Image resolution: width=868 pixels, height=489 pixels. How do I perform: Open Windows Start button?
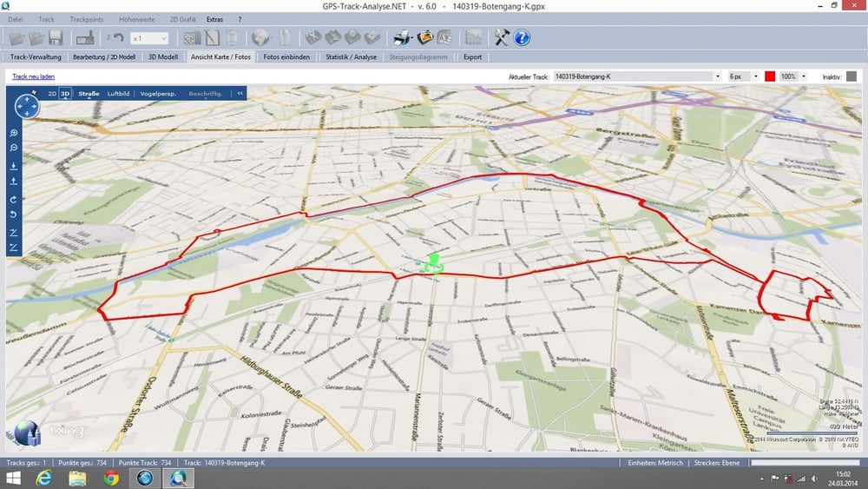(x=13, y=478)
